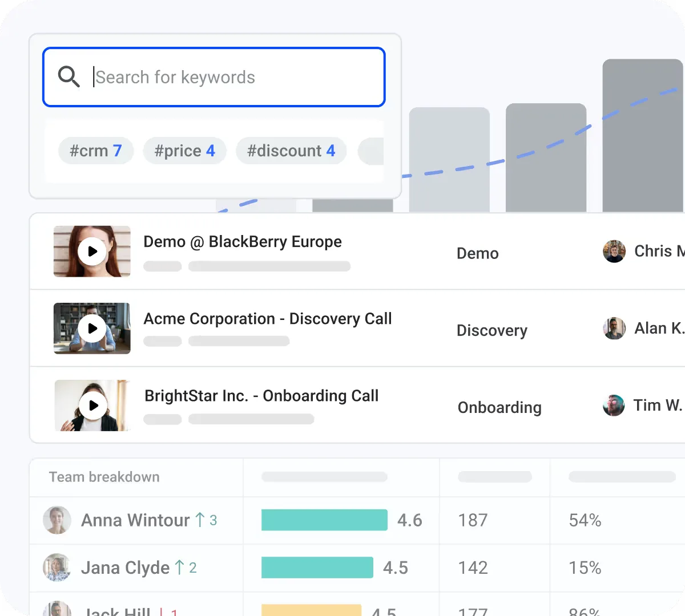Click Jana Clyde's teal score bar
The image size is (685, 616).
click(317, 568)
